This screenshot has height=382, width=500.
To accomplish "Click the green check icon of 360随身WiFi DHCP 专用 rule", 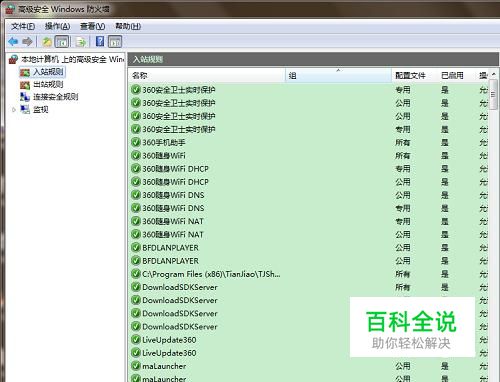I will click(136, 169).
